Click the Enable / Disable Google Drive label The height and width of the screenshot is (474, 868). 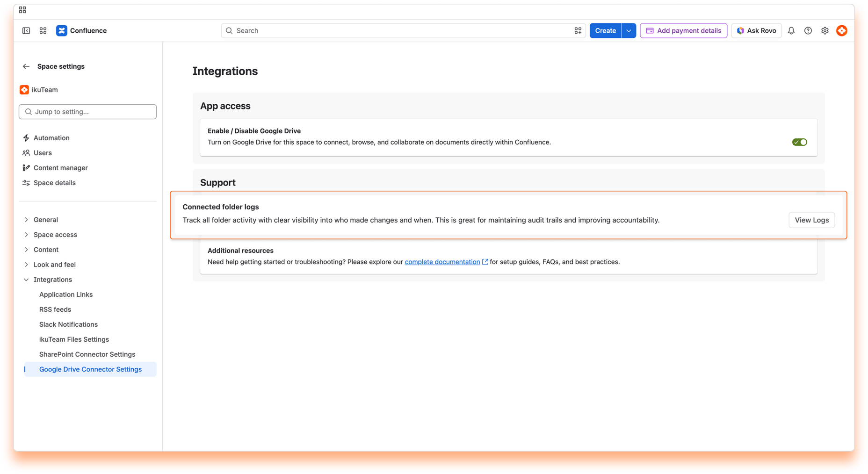click(x=254, y=131)
